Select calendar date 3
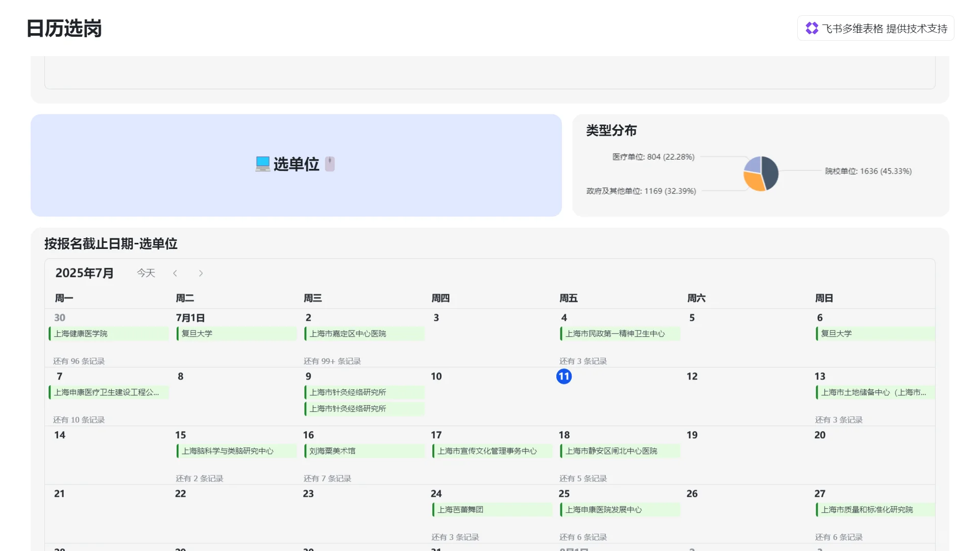This screenshot has height=551, width=980. (x=436, y=318)
